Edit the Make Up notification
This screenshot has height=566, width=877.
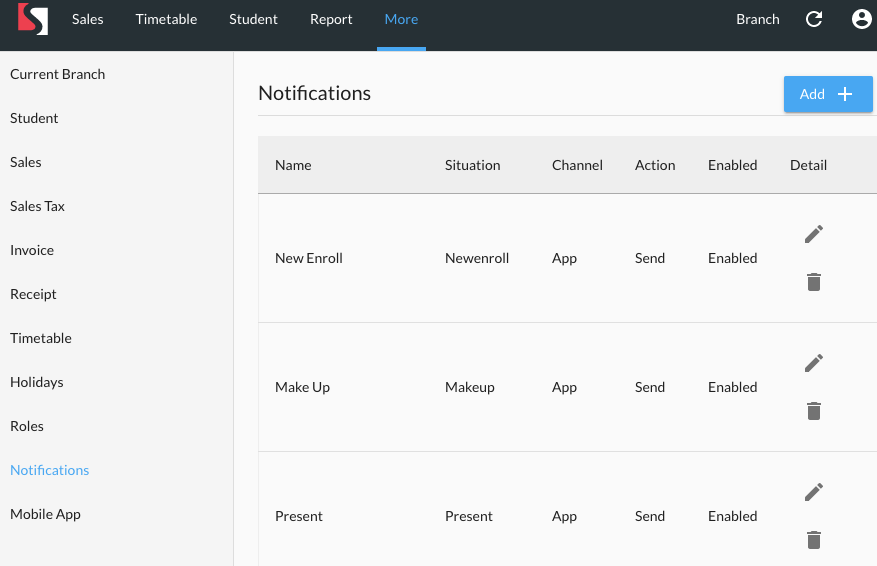(x=814, y=363)
